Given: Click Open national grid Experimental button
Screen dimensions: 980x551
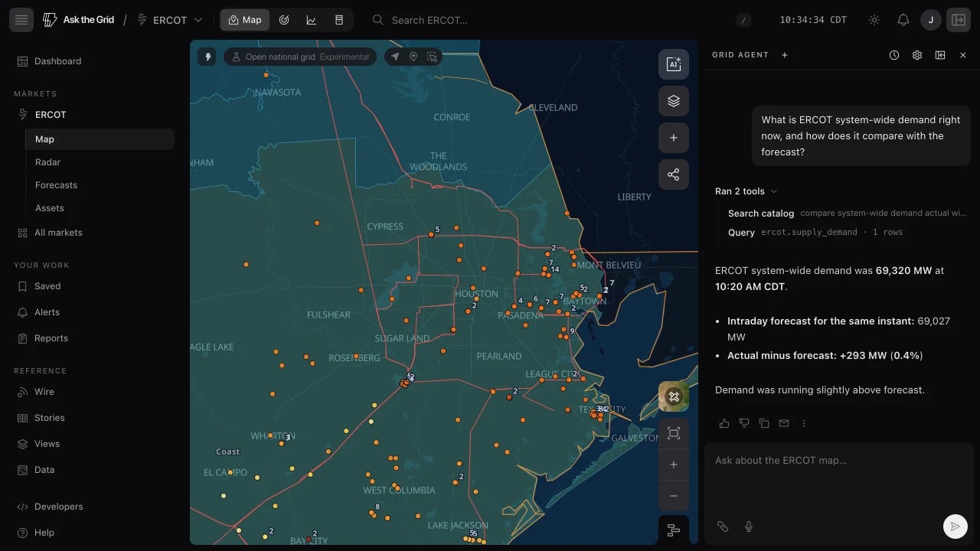Looking at the screenshot, I should [300, 57].
